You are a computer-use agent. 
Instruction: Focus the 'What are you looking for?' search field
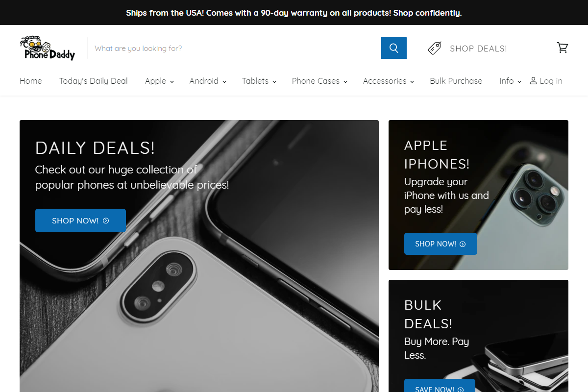pos(234,48)
